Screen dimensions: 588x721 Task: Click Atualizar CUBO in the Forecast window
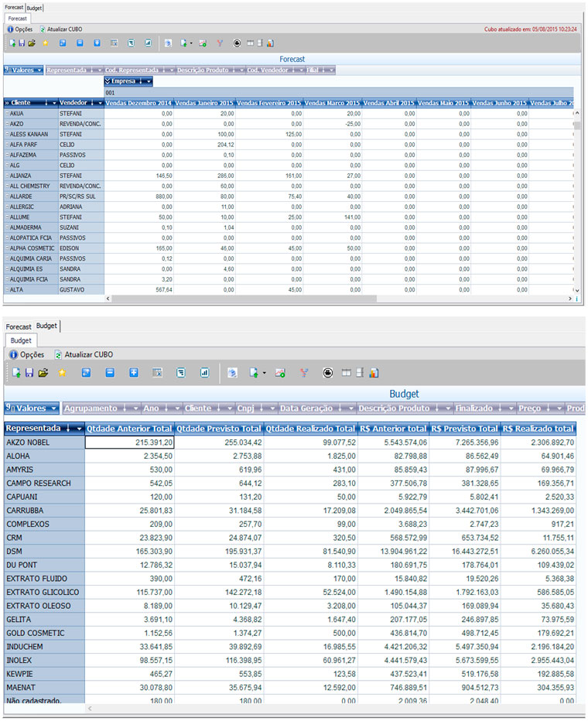pos(60,29)
